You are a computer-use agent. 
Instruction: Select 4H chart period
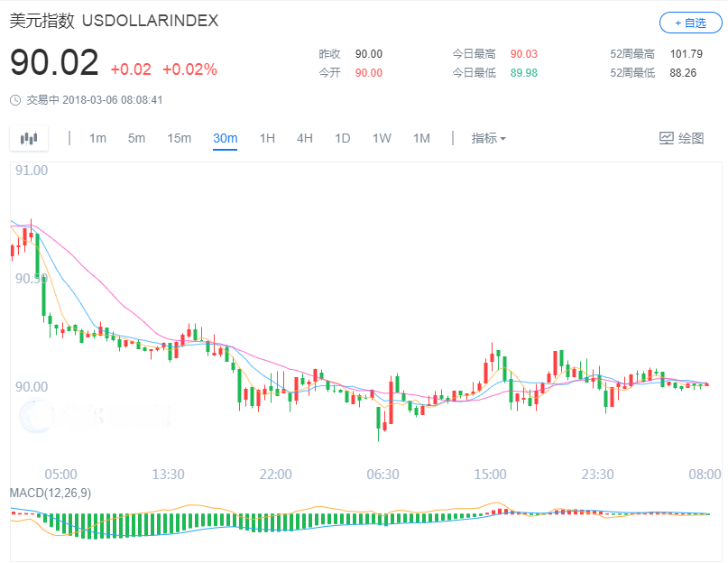tap(305, 138)
